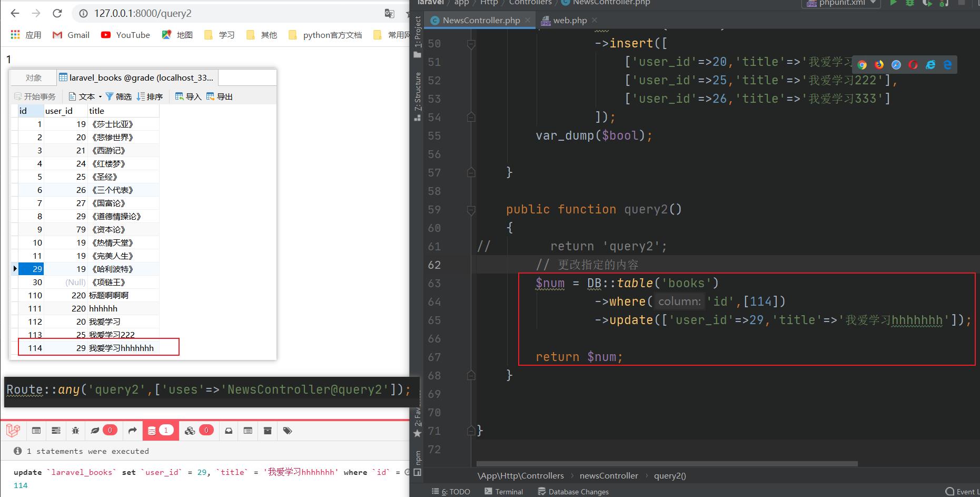980x497 pixels.
Task: Open preview in Safari browser icon
Action: [896, 65]
